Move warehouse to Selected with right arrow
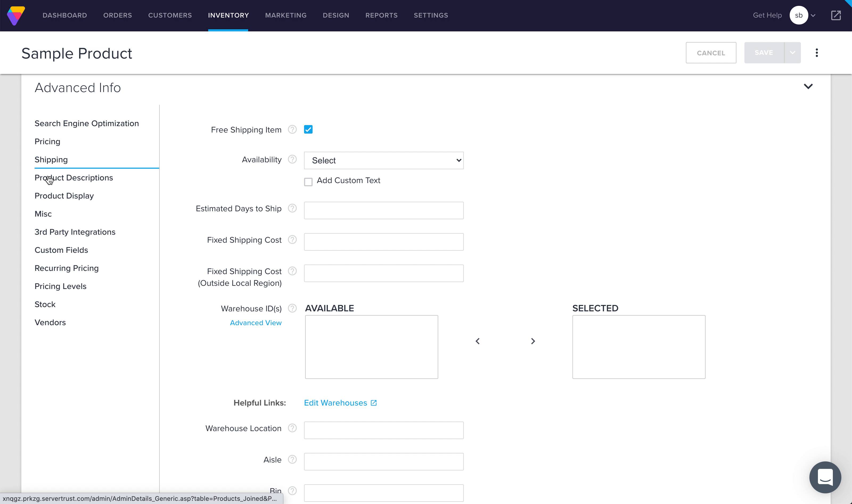The width and height of the screenshot is (852, 504). (x=533, y=341)
